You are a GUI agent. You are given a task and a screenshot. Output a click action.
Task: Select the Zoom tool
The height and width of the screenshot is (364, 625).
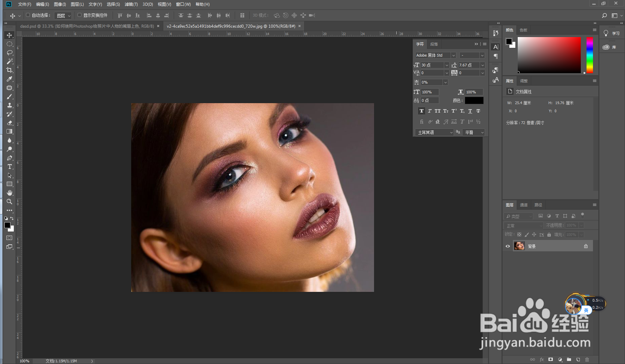point(9,202)
